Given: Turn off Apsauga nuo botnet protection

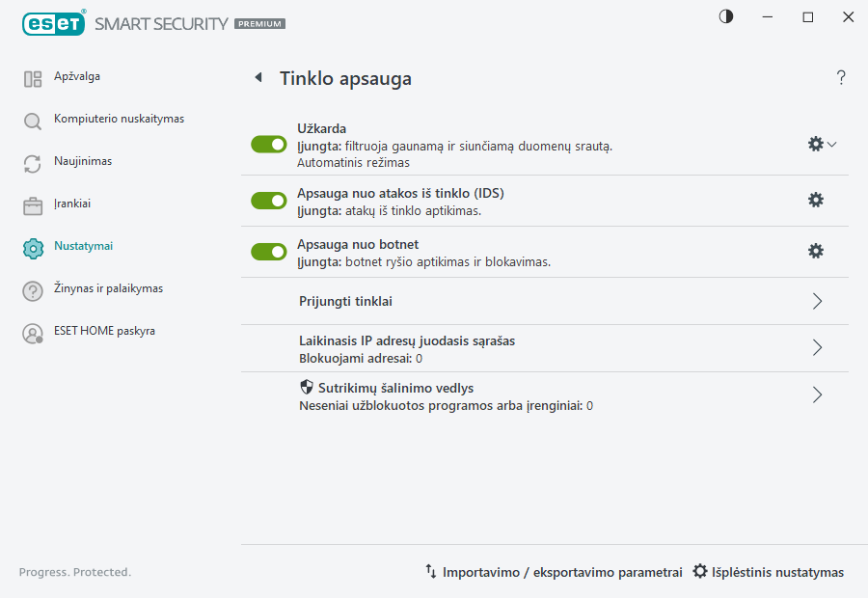Looking at the screenshot, I should coord(268,251).
